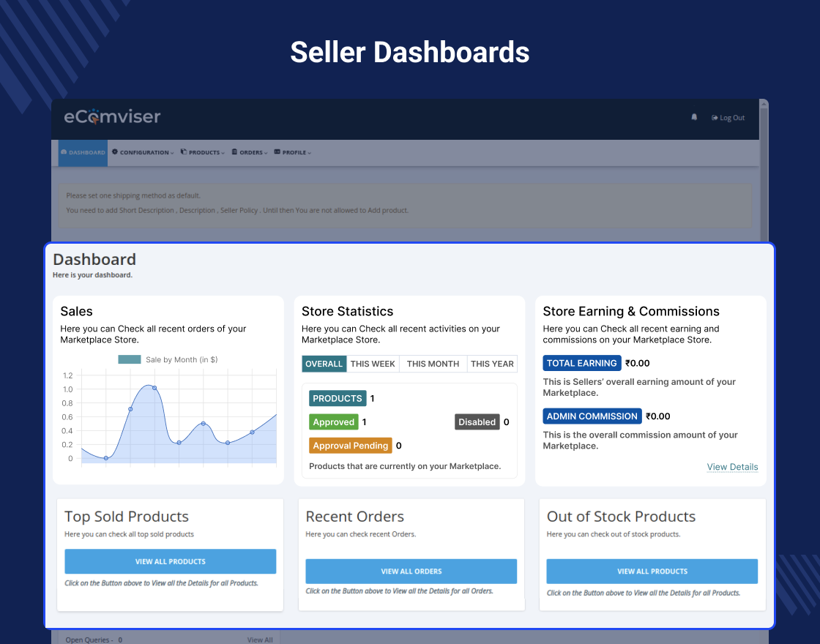Select the This Year statistics tab
Image resolution: width=820 pixels, height=644 pixels.
pos(492,364)
